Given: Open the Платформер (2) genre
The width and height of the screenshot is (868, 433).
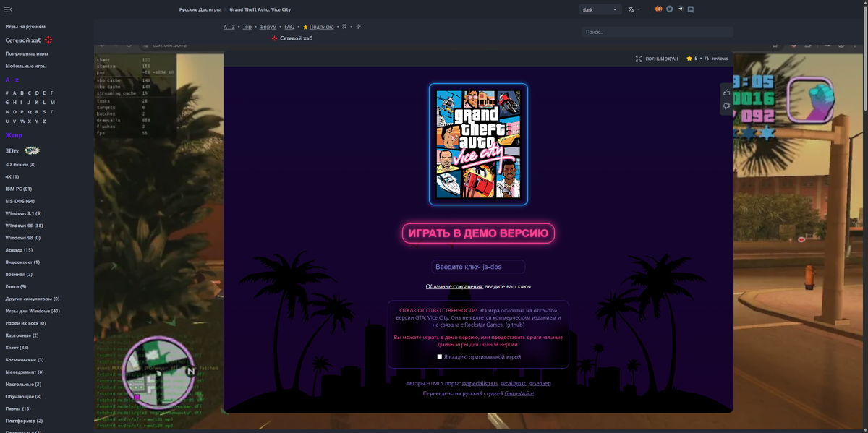Looking at the screenshot, I should (x=25, y=421).
